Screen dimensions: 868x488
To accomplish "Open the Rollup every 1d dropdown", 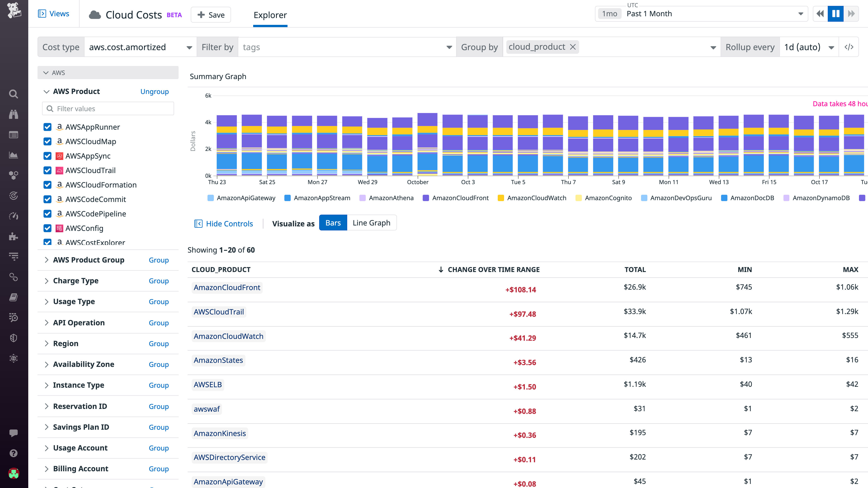I will tap(809, 47).
